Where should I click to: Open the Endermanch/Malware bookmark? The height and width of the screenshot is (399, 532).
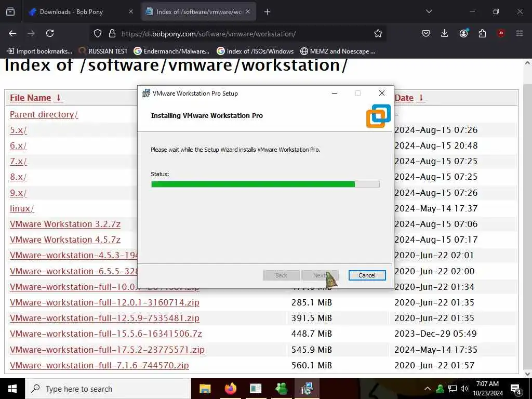tap(171, 51)
